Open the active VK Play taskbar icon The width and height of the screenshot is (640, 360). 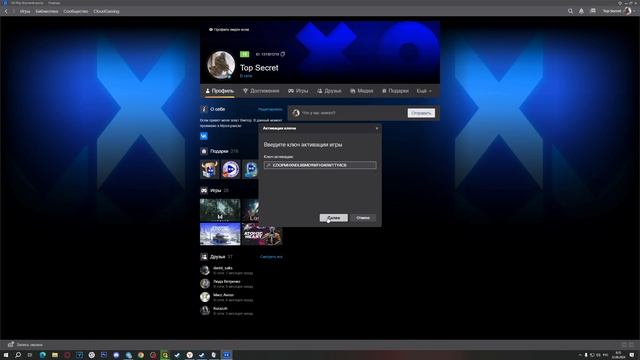pyautogui.click(x=226, y=355)
